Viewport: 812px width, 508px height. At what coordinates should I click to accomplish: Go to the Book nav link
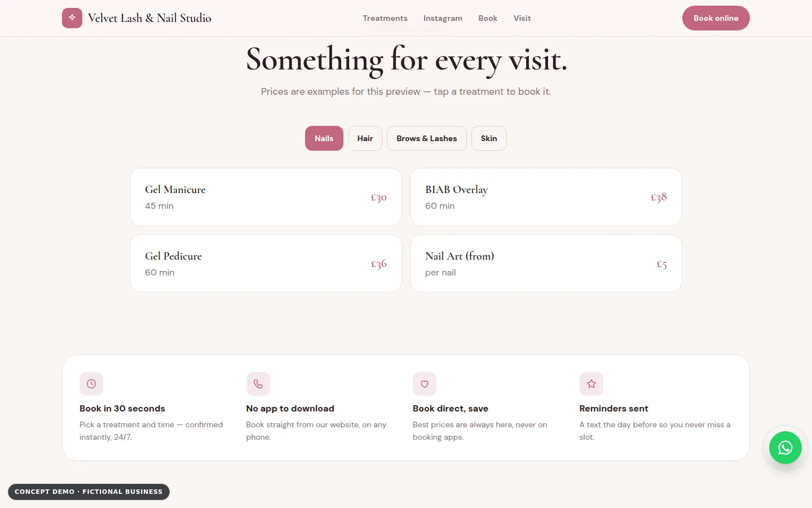(488, 18)
